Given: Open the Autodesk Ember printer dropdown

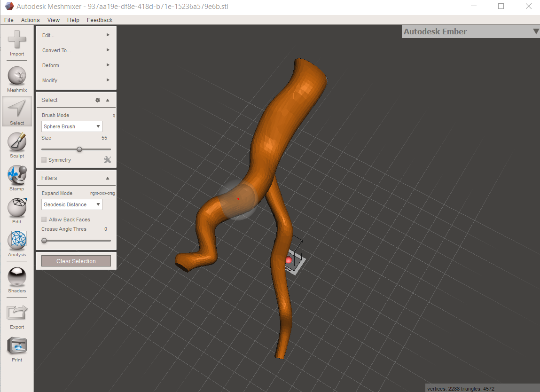Looking at the screenshot, I should point(470,31).
